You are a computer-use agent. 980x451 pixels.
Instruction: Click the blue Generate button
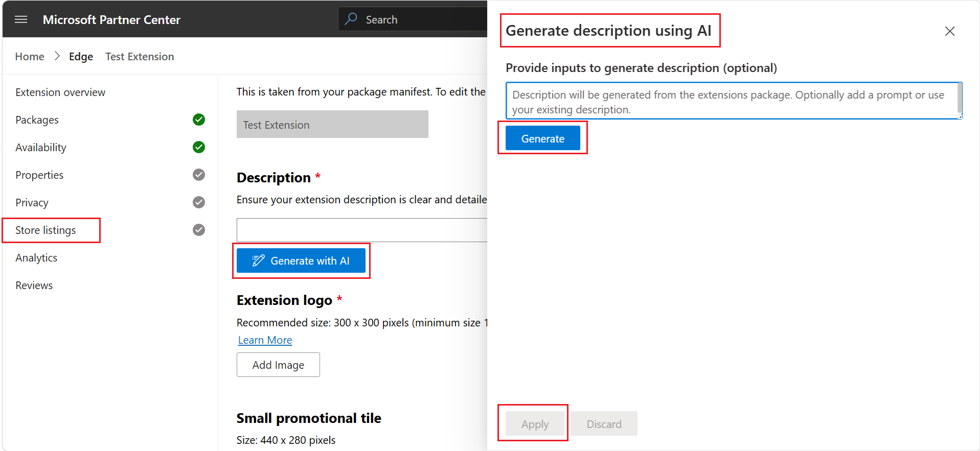click(x=543, y=138)
